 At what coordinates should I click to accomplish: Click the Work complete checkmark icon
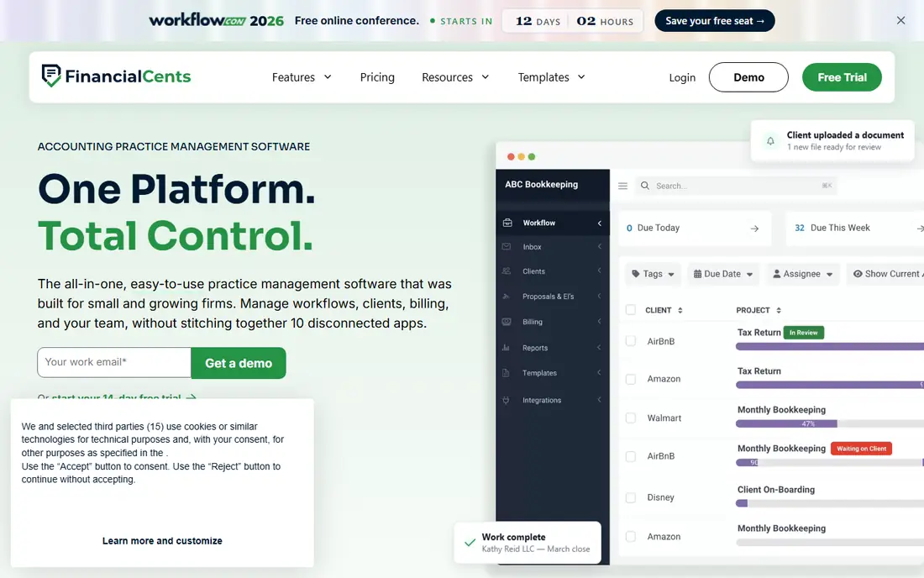click(x=470, y=543)
